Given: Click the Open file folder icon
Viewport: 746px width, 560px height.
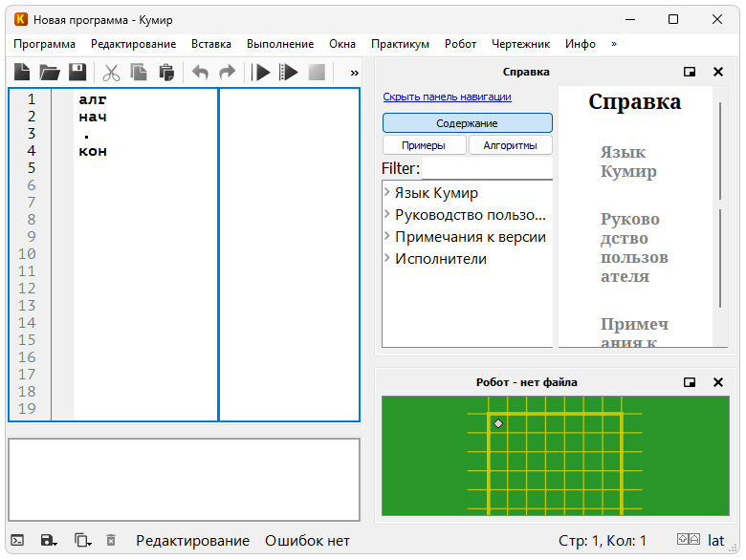Looking at the screenshot, I should coord(50,73).
